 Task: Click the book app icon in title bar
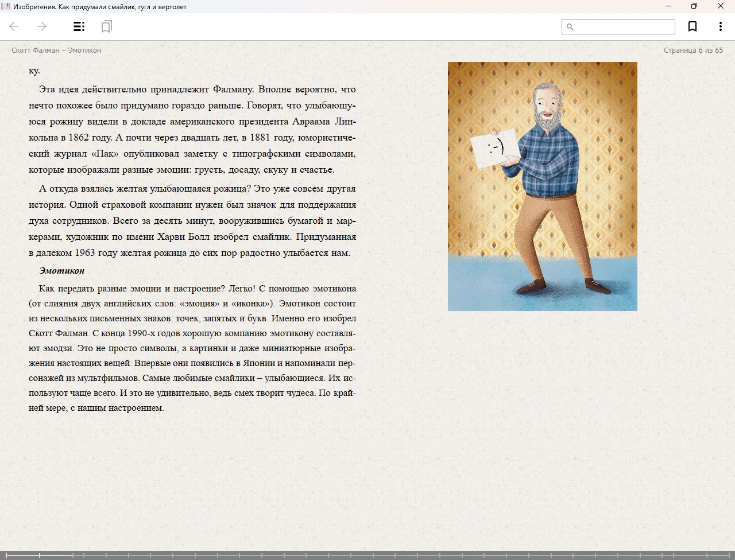[x=6, y=6]
